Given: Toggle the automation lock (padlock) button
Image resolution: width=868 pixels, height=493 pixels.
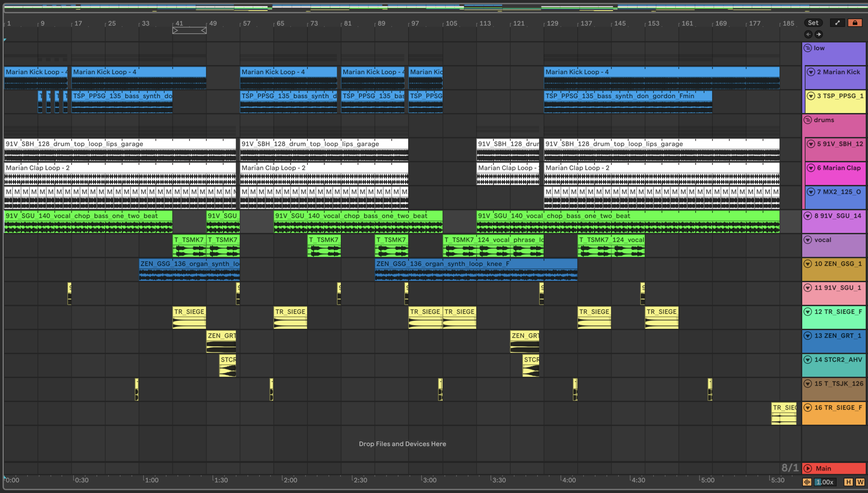Looking at the screenshot, I should pos(855,23).
